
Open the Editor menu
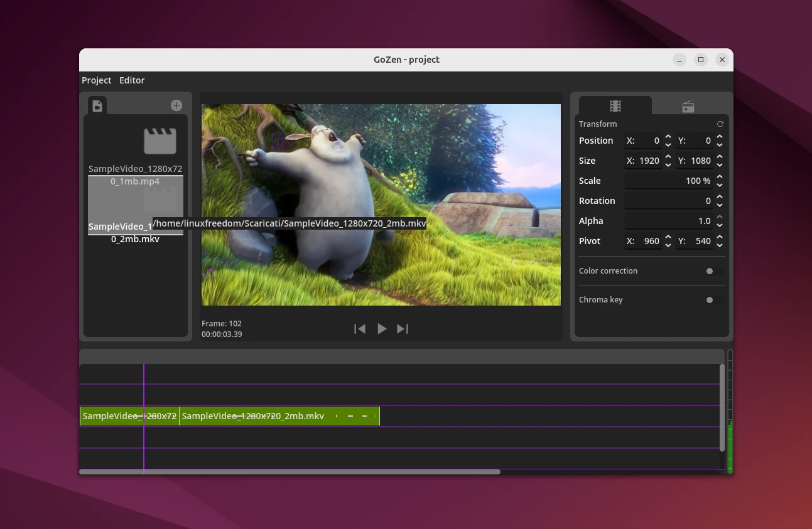click(132, 80)
